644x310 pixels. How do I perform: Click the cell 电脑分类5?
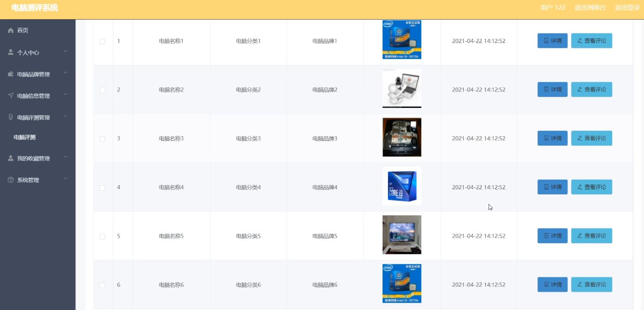coord(248,236)
